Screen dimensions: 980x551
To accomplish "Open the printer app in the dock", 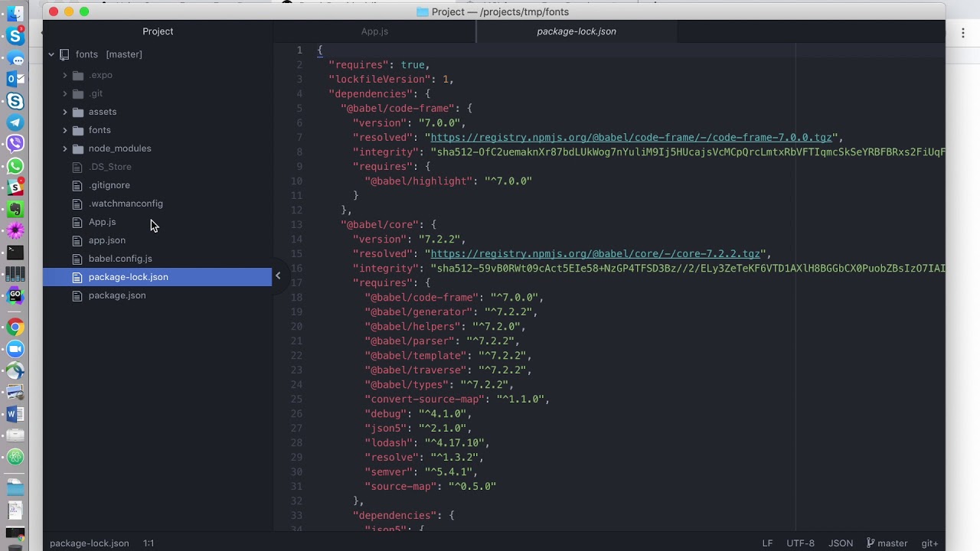I will [x=15, y=435].
